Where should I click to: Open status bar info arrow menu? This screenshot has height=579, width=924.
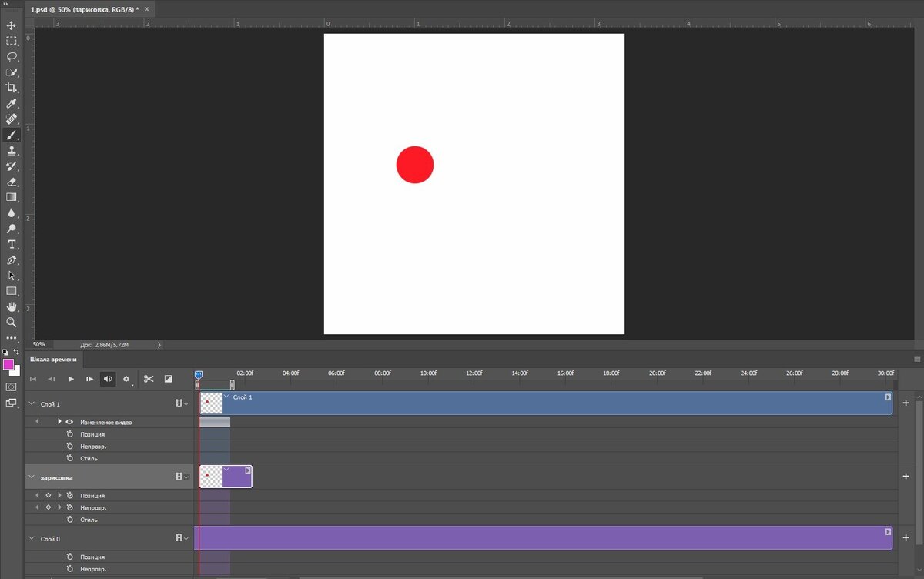pyautogui.click(x=159, y=345)
